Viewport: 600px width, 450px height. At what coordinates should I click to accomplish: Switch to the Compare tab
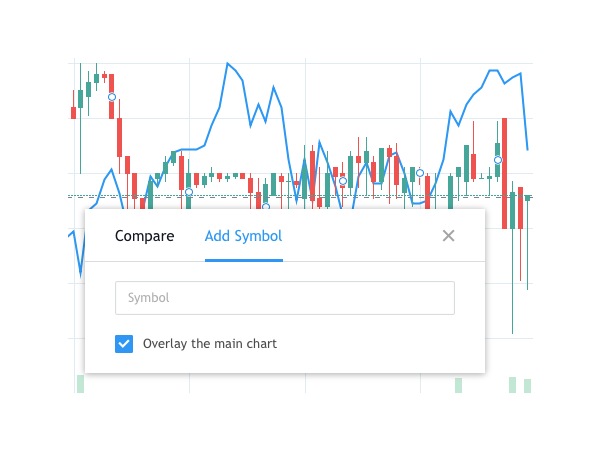coord(144,236)
